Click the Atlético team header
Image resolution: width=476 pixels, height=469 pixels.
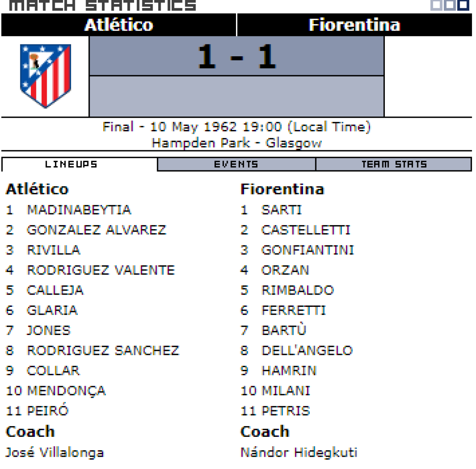tap(119, 25)
